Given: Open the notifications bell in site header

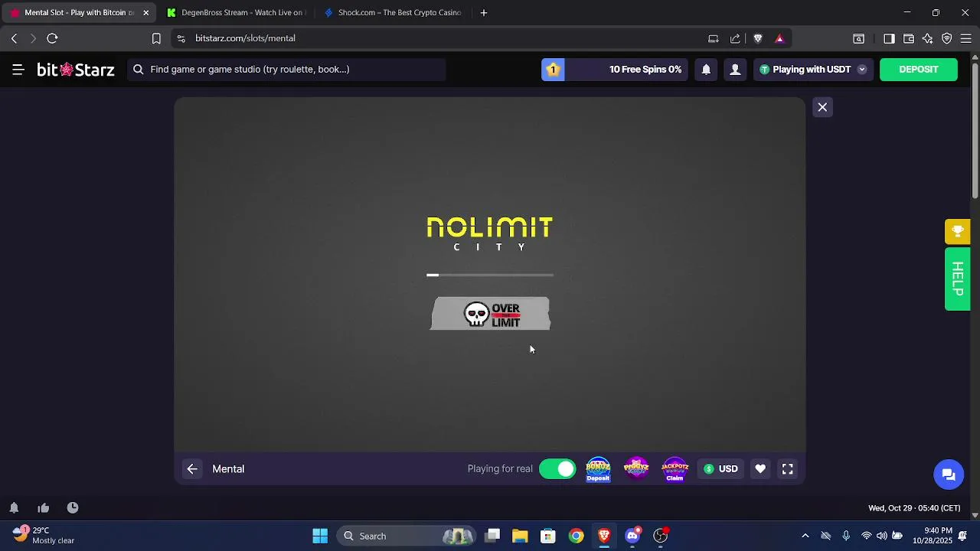Looking at the screenshot, I should point(706,70).
